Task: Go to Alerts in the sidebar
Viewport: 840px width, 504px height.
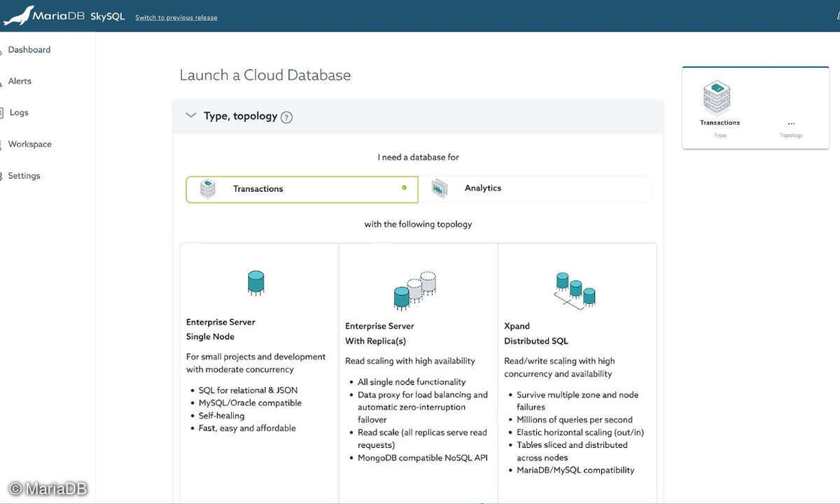Action: tap(20, 81)
